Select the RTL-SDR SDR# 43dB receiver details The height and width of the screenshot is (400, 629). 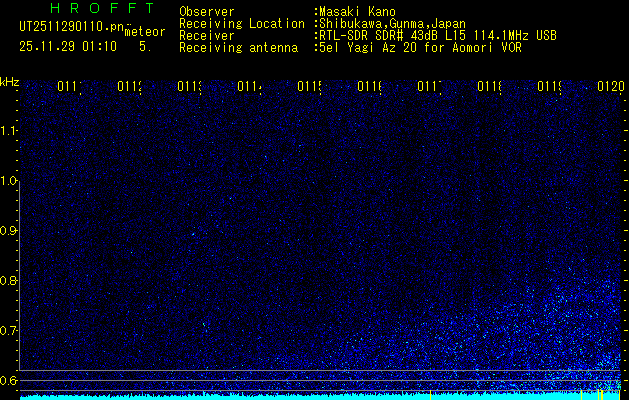pos(438,36)
